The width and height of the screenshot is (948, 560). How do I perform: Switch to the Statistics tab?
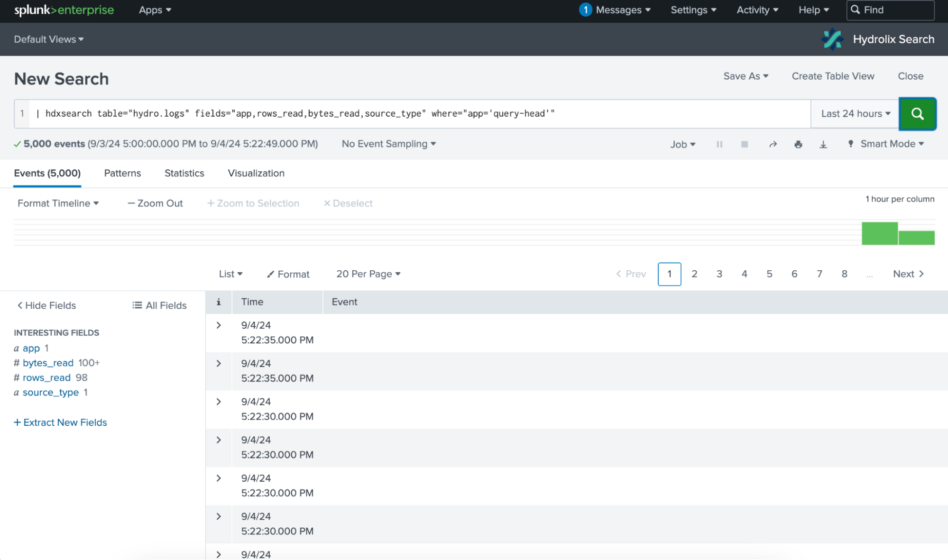pyautogui.click(x=184, y=173)
